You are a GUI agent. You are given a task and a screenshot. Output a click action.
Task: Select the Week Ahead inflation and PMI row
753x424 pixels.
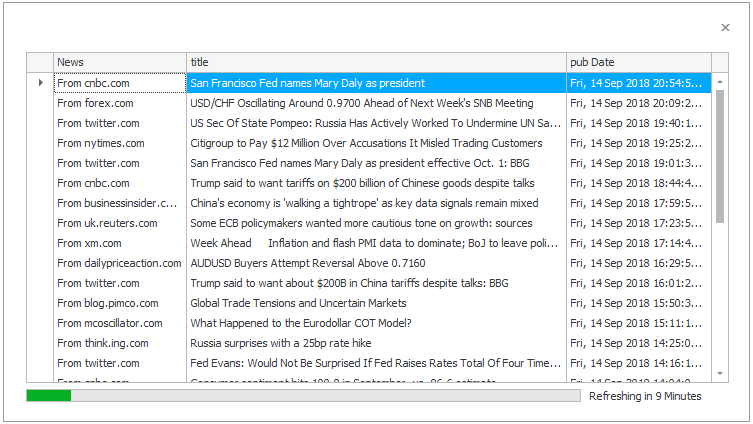[374, 243]
